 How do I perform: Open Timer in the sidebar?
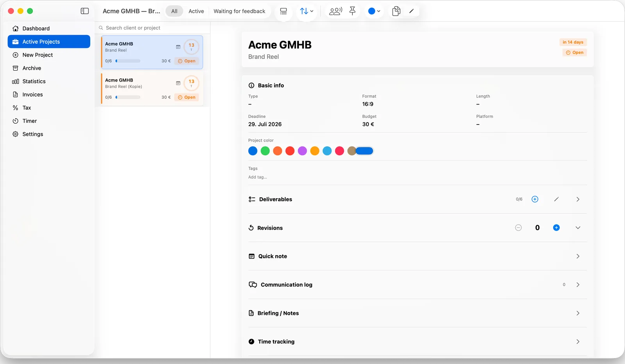[x=49, y=121]
